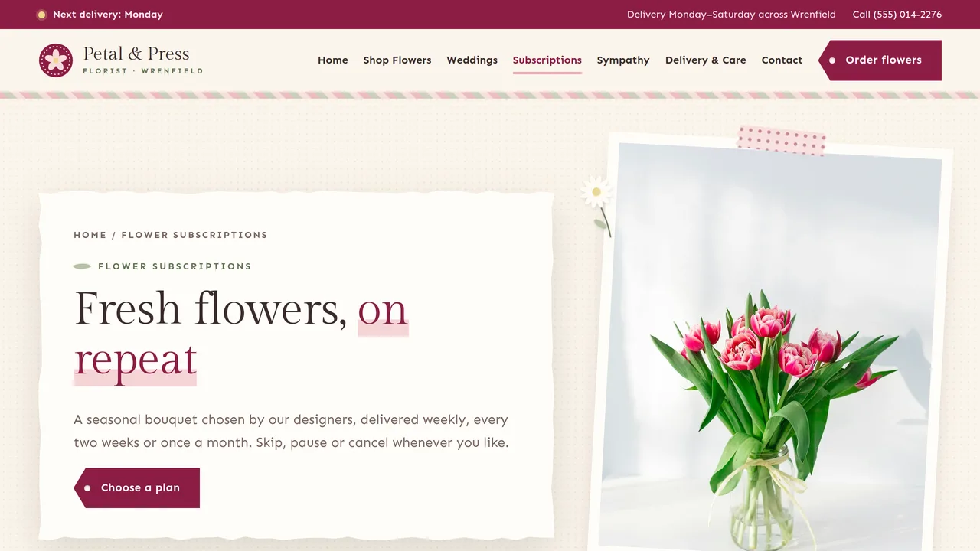
Task: Click the Choose a plan button
Action: (137, 487)
